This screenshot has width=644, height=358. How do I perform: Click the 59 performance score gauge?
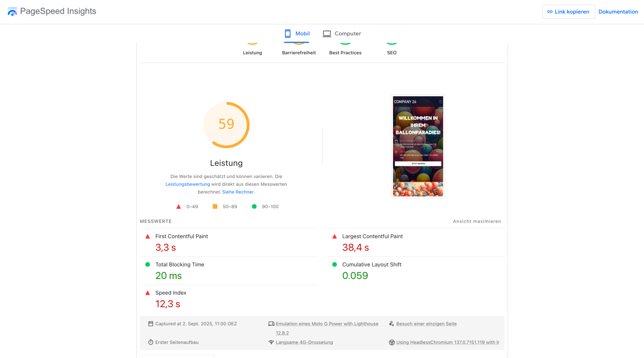[x=226, y=125]
